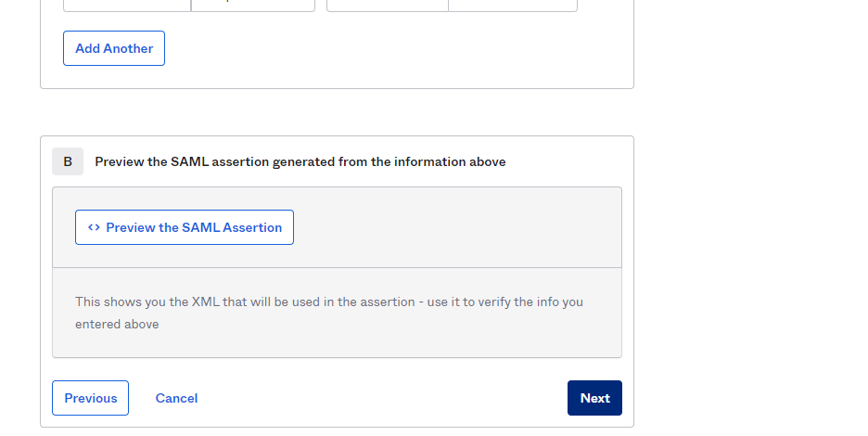
Task: Click the 'entered above' help text line
Action: (x=117, y=324)
